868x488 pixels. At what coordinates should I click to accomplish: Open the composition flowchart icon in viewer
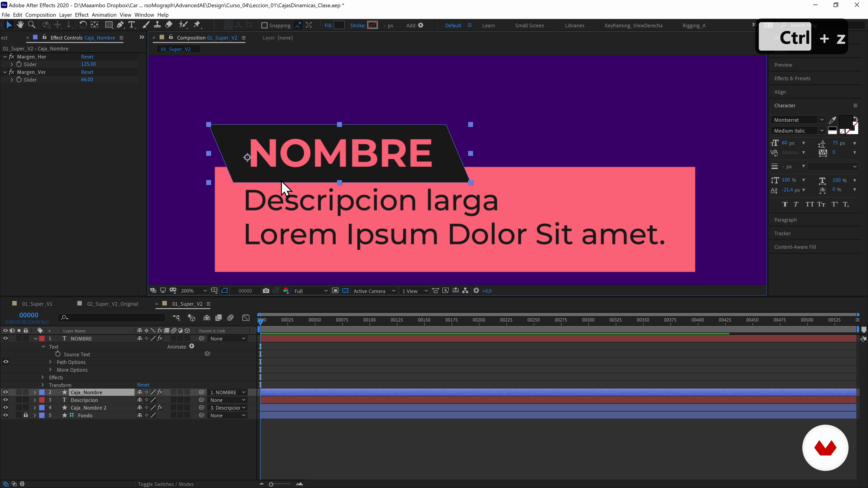[x=465, y=291]
